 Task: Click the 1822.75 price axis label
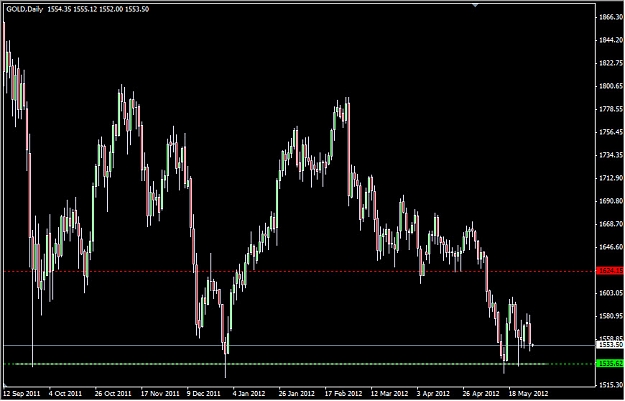pyautogui.click(x=611, y=63)
